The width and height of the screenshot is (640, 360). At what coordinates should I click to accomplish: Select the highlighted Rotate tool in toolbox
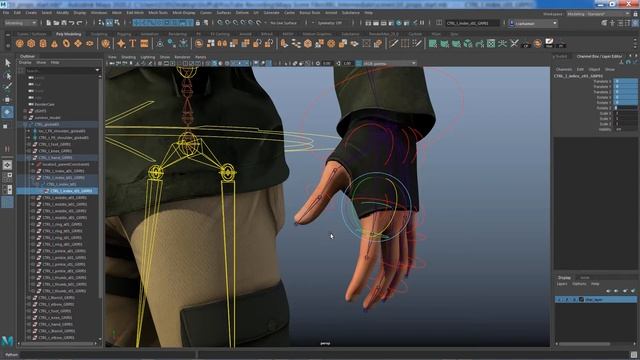[x=7, y=112]
